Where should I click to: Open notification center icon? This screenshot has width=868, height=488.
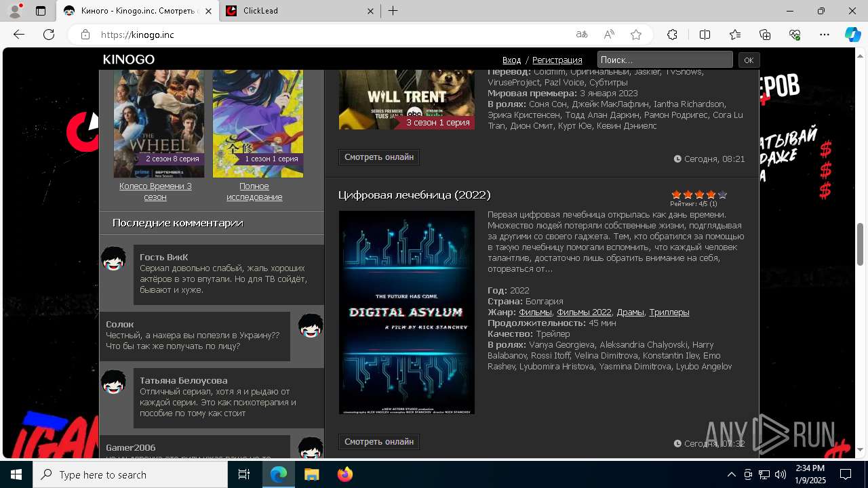846,474
